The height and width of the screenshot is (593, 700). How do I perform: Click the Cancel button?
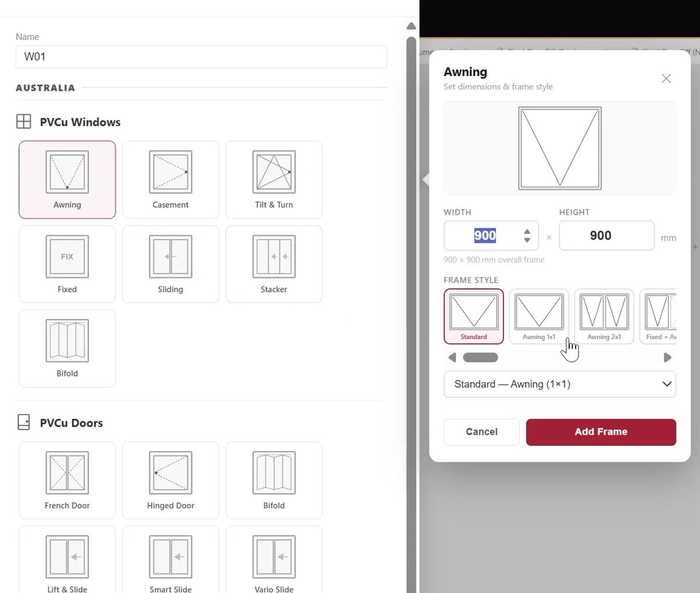click(x=481, y=432)
